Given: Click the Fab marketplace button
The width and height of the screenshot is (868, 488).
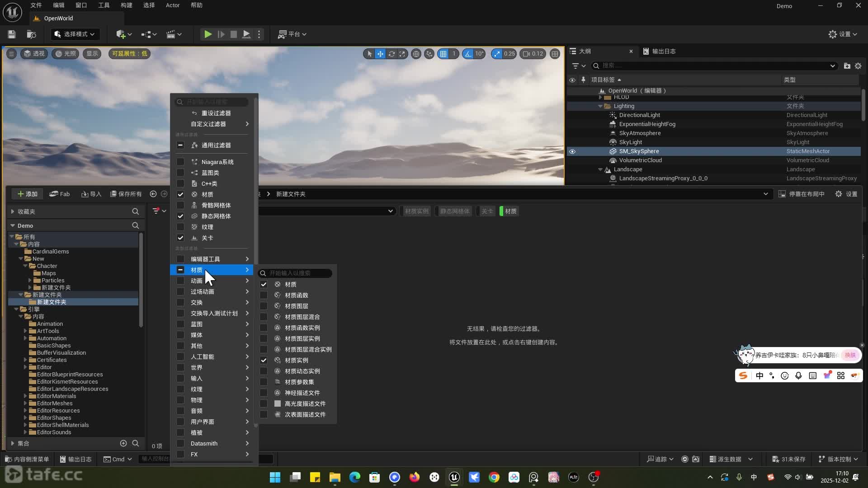Looking at the screenshot, I should [x=60, y=194].
